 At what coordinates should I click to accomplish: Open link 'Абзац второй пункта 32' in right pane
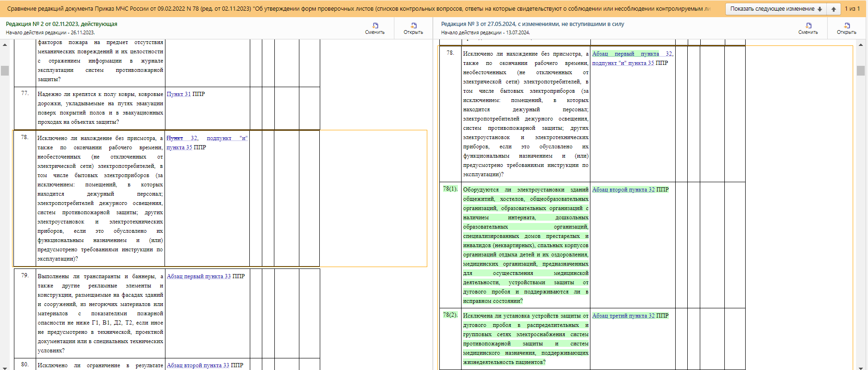pyautogui.click(x=624, y=190)
